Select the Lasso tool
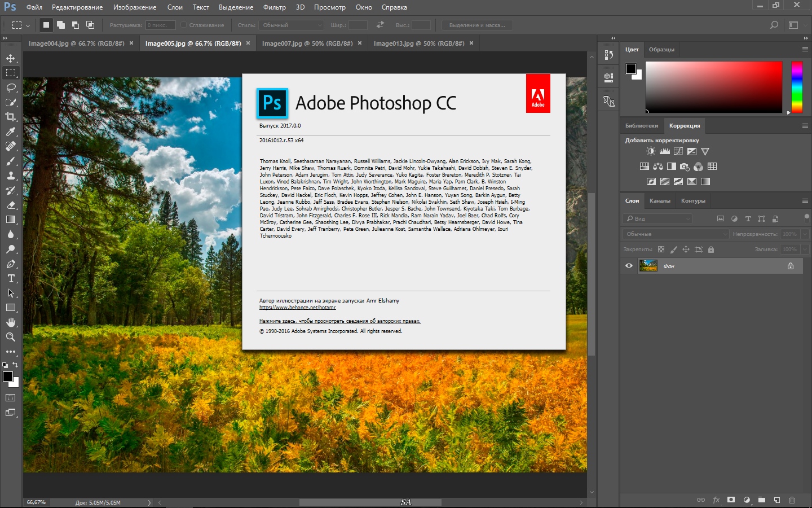Screen dimensions: 812x508 tap(11, 87)
